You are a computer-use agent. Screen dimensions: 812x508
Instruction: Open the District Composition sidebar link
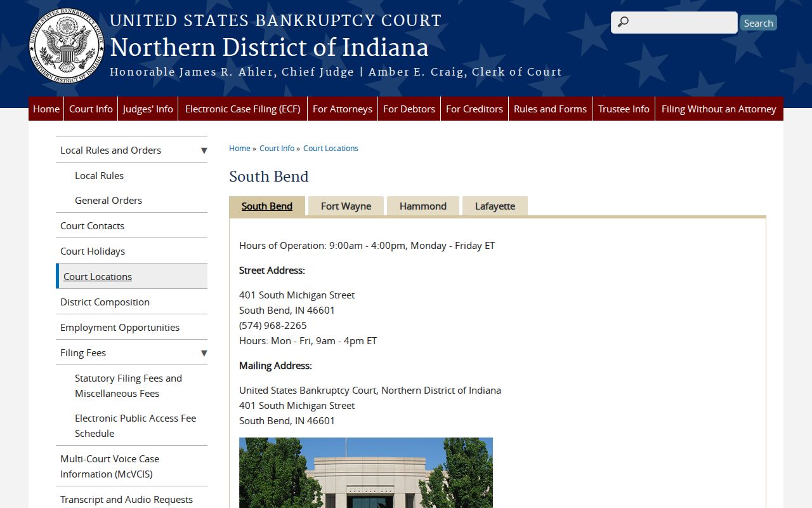point(105,302)
